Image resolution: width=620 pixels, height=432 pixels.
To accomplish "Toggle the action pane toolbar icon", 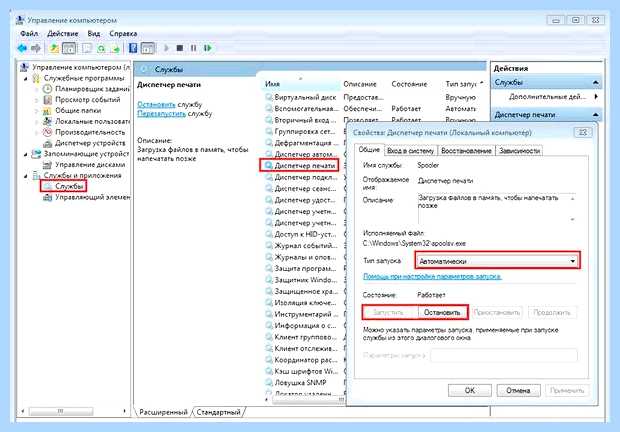I will 148,48.
